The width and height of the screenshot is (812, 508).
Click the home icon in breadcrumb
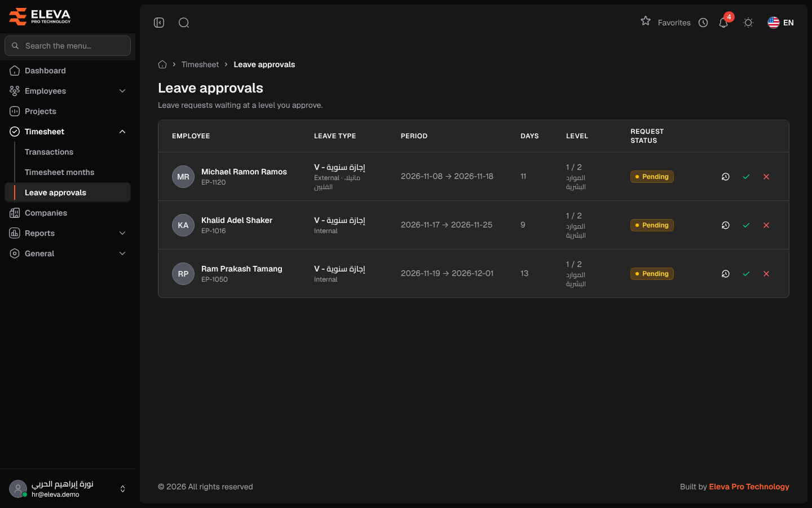pos(162,64)
